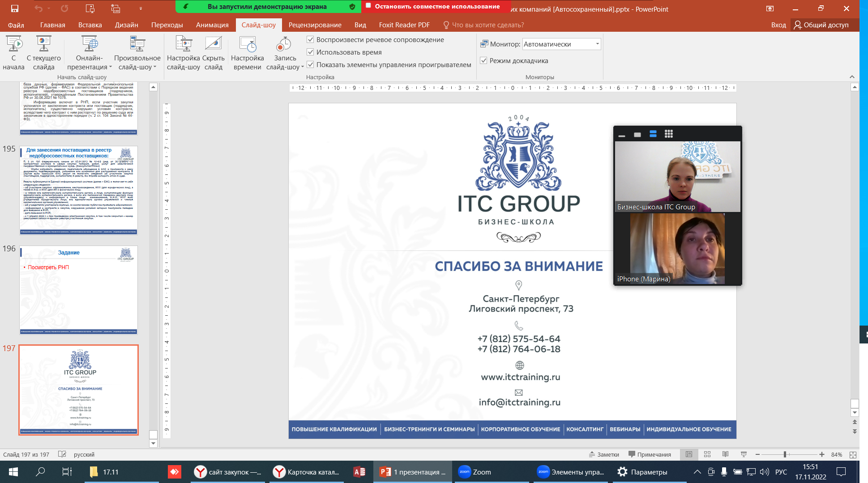
Task: Click Hide Slide button
Action: (x=214, y=53)
